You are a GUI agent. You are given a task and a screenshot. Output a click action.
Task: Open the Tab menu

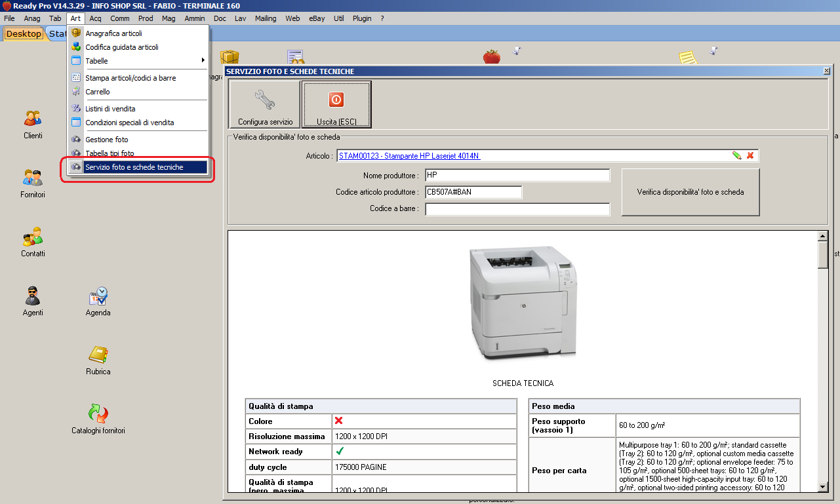[56, 18]
